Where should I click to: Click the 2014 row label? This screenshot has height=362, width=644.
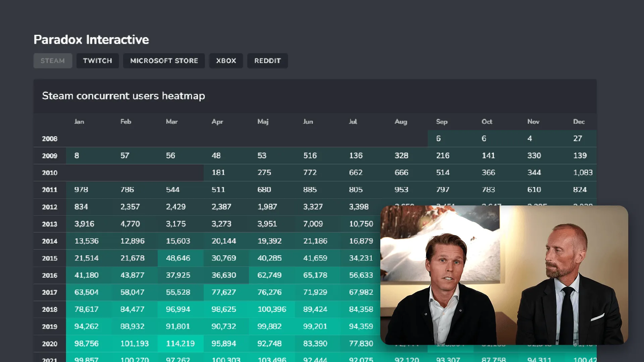50,241
